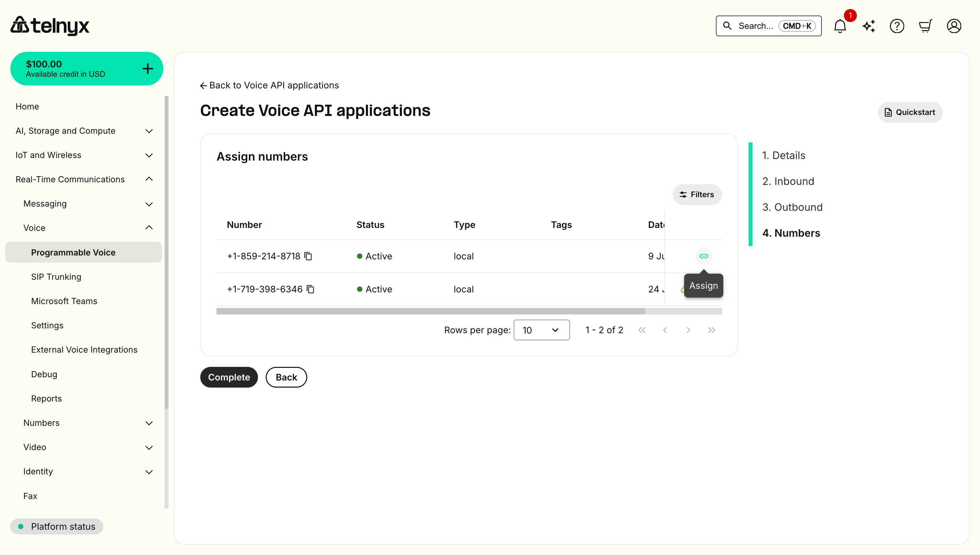Open the search bar
The height and width of the screenshot is (555, 980).
768,26
